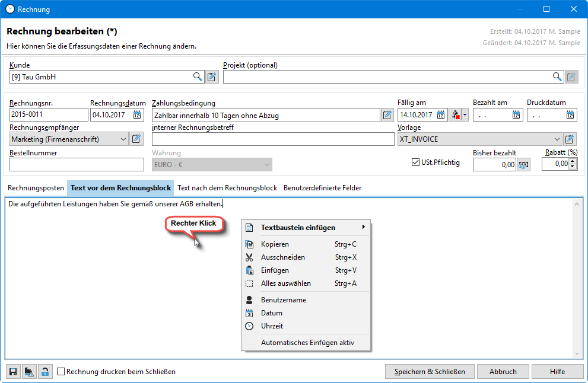Click the Bisher bezahlt payment icon
Image resolution: width=588 pixels, height=383 pixels.
click(523, 165)
